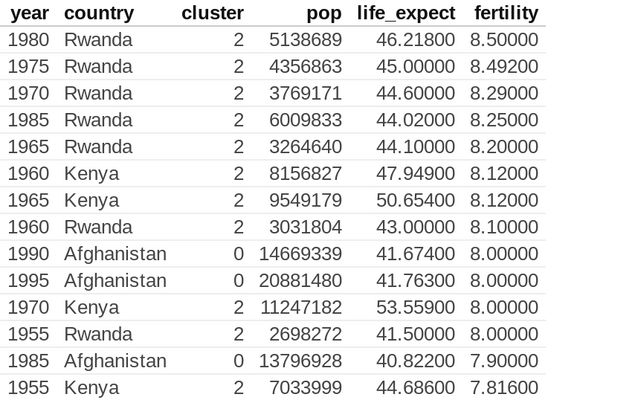Select the cluster column header

[212, 14]
